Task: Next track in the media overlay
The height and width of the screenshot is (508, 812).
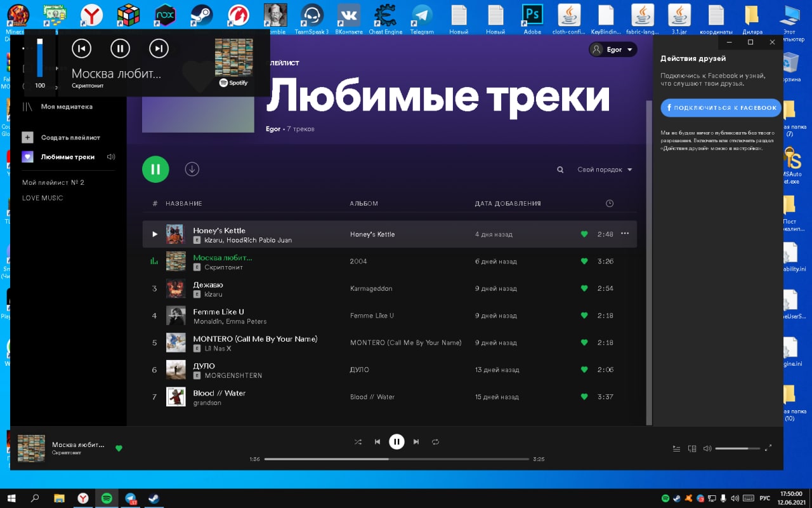Action: coord(159,48)
